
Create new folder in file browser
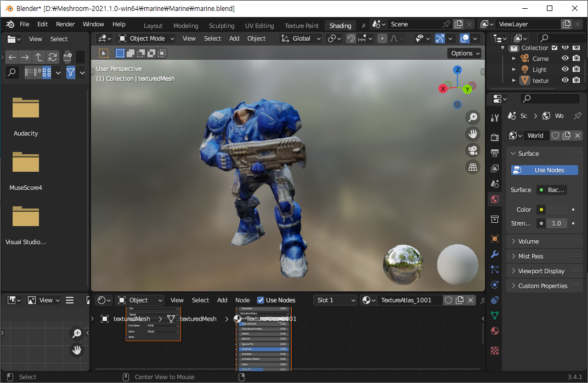(67, 57)
